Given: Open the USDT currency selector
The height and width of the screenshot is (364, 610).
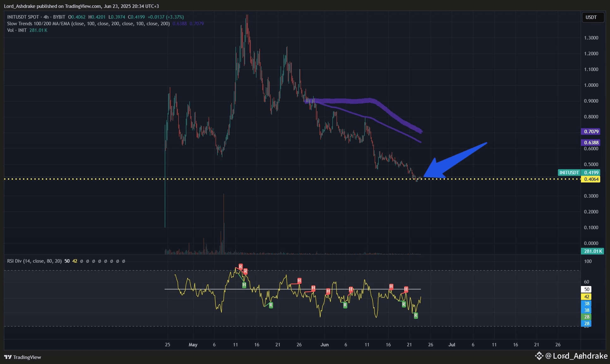Looking at the screenshot, I should point(593,17).
